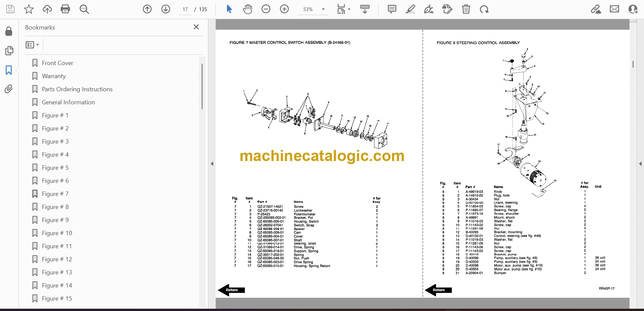Go to General Information bookmark
This screenshot has width=644, height=311.
68,102
